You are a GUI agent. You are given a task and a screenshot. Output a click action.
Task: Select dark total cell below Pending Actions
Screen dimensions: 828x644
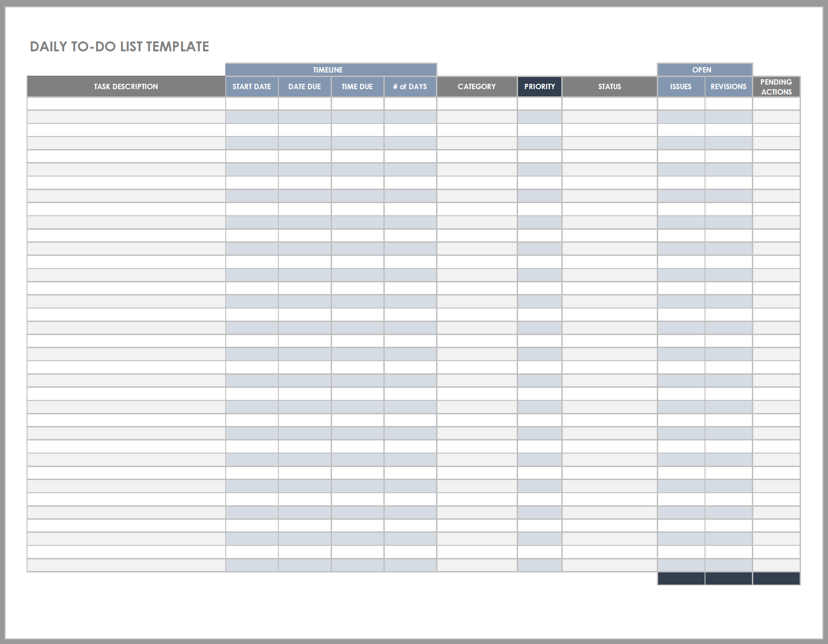(776, 578)
